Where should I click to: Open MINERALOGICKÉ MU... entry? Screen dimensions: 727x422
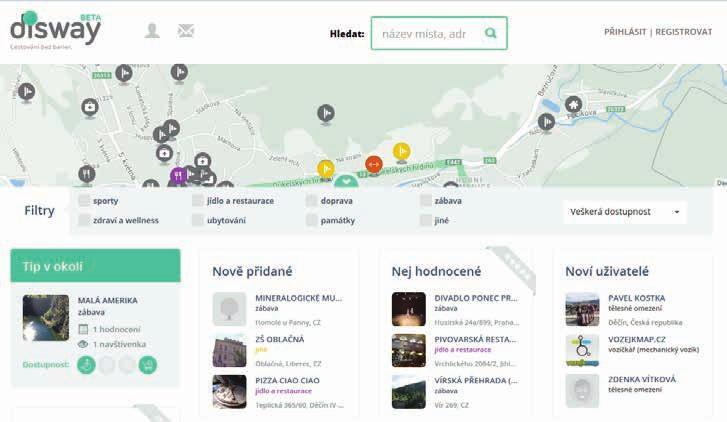(298, 298)
